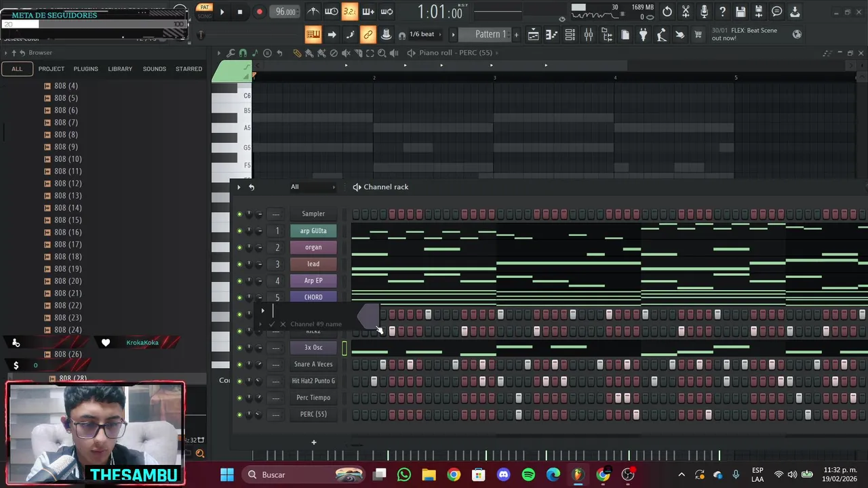Viewport: 868px width, 488px height.
Task: Open the Piano roll main menu arrow
Action: (x=218, y=53)
